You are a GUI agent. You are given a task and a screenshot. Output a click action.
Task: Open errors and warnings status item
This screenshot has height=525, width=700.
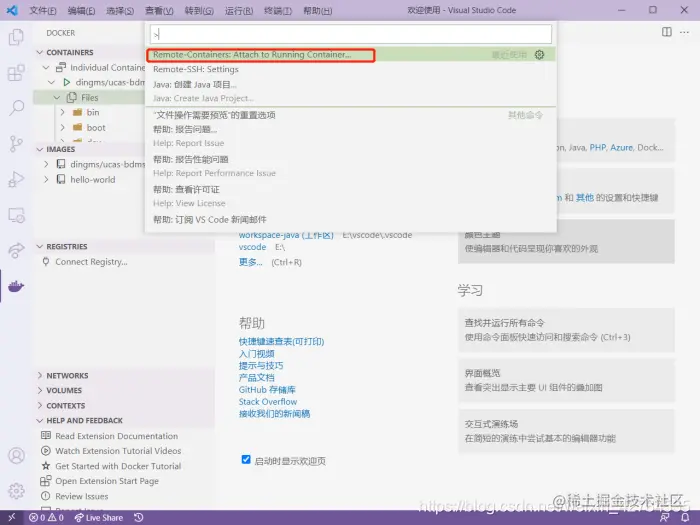pyautogui.click(x=46, y=517)
